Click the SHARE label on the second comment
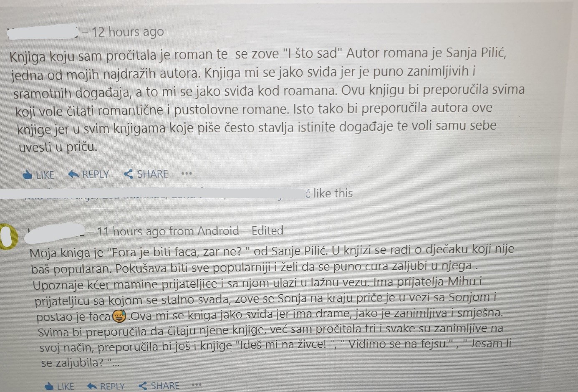This screenshot has height=392, width=578. click(165, 386)
